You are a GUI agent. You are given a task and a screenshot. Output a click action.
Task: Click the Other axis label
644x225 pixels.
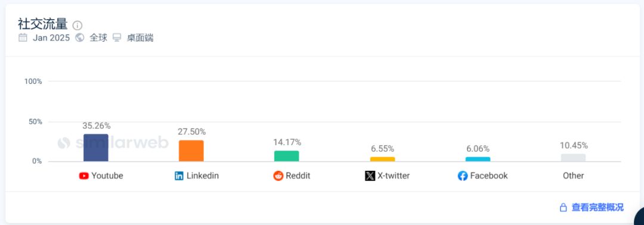pyautogui.click(x=574, y=176)
